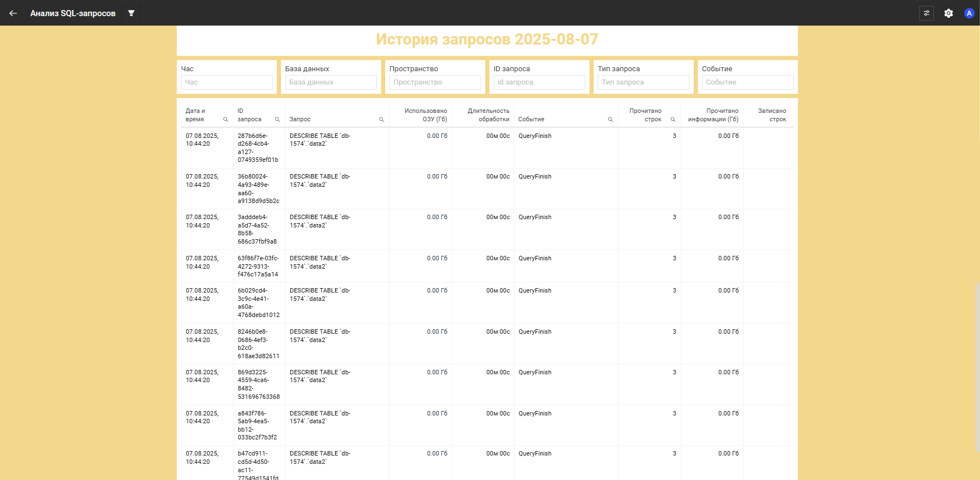Click the back arrow icon

click(x=13, y=13)
